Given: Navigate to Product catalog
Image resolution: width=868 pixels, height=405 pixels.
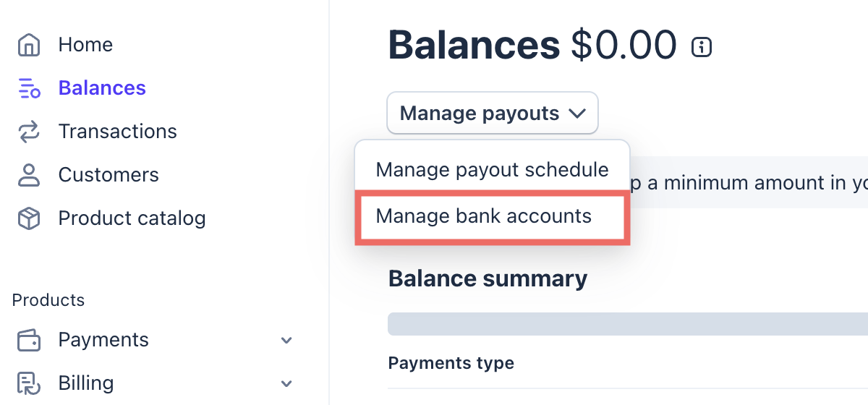Looking at the screenshot, I should pyautogui.click(x=132, y=218).
